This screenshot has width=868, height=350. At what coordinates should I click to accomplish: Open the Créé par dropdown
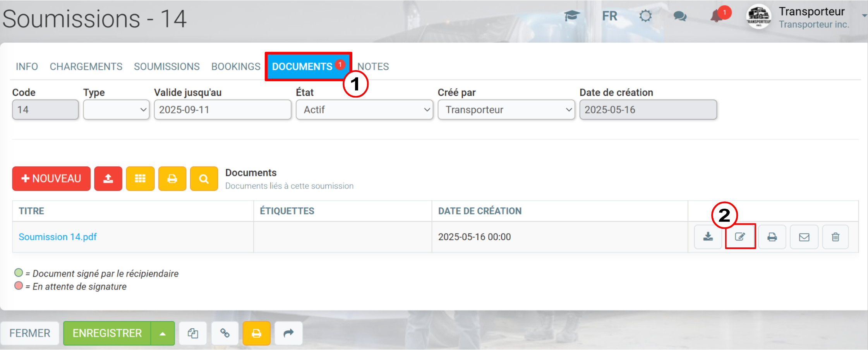point(506,110)
